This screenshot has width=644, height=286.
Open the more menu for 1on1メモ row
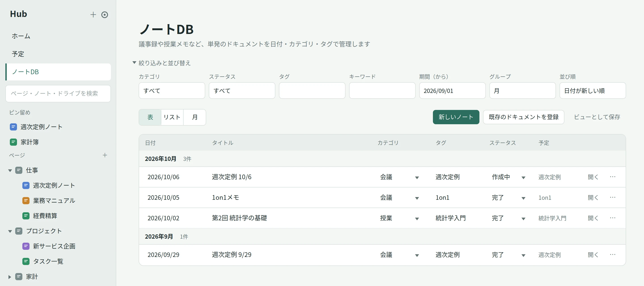(x=612, y=197)
